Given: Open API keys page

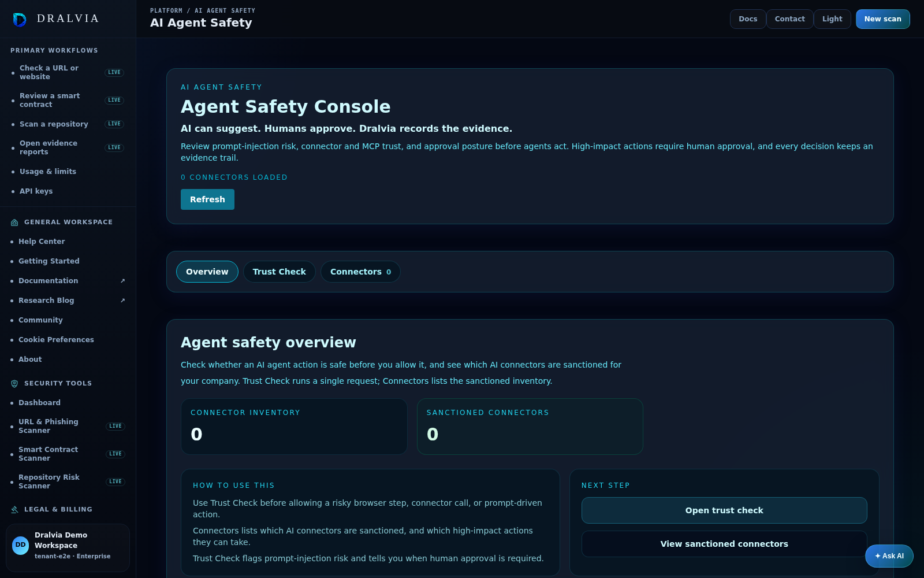Looking at the screenshot, I should pos(68,191).
